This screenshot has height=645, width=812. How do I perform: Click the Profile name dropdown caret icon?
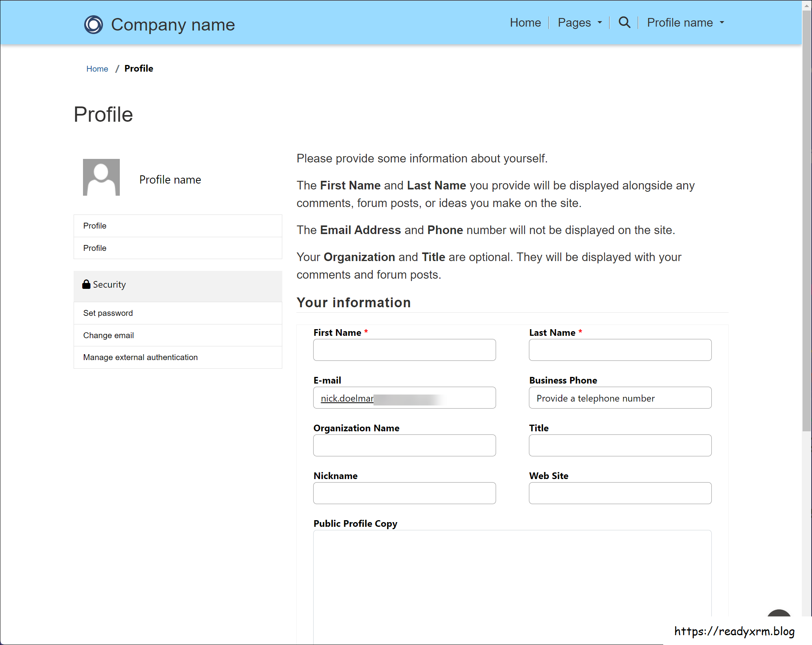pyautogui.click(x=722, y=23)
